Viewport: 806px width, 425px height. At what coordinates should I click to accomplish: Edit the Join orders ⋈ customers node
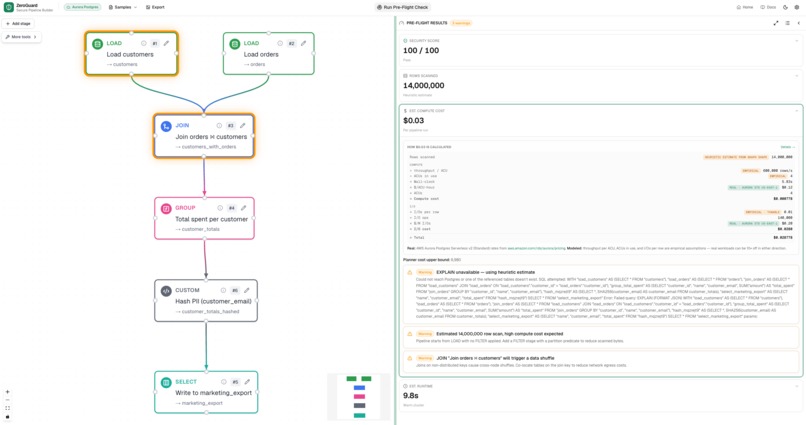click(243, 125)
